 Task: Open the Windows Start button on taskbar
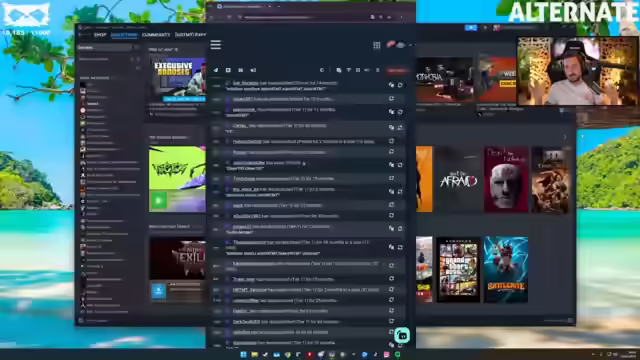[243, 354]
